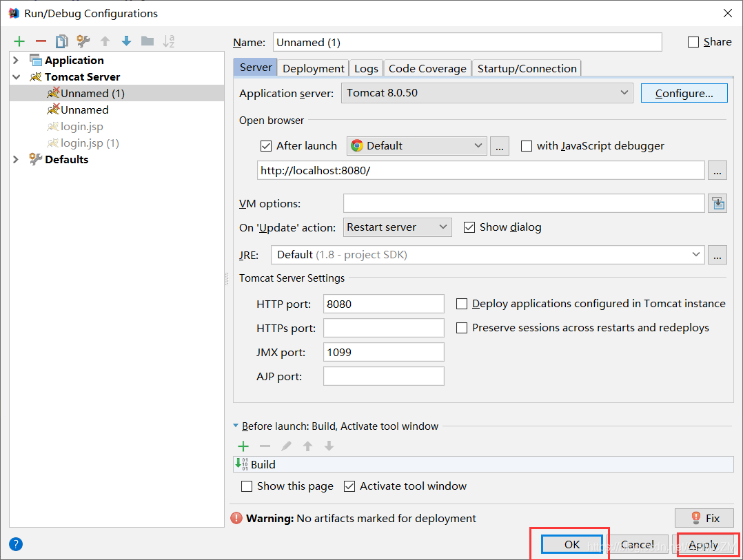743x560 pixels.
Task: Open help question mark icon
Action: [16, 544]
